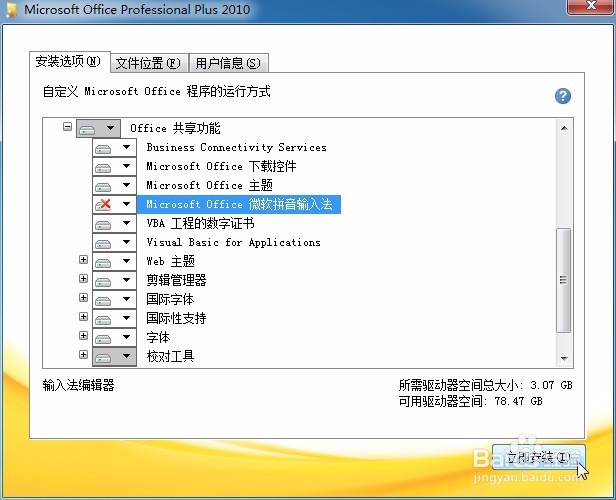Screen dimensions: 616x500
Task: Select Microsoft Office 主题 label
Action: point(209,185)
